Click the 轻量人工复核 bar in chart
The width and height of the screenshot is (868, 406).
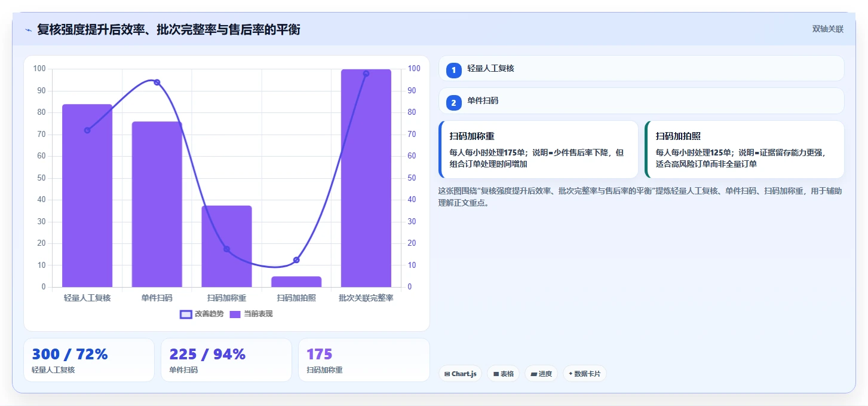[87, 196]
